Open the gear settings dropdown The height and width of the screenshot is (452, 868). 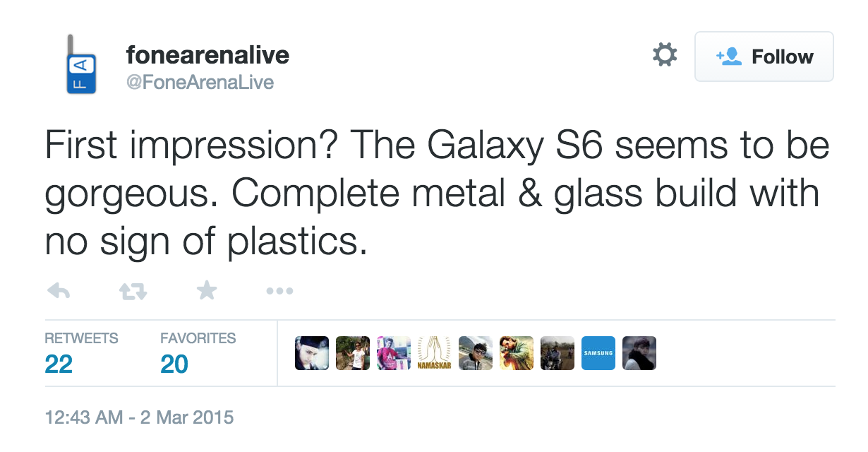(664, 56)
